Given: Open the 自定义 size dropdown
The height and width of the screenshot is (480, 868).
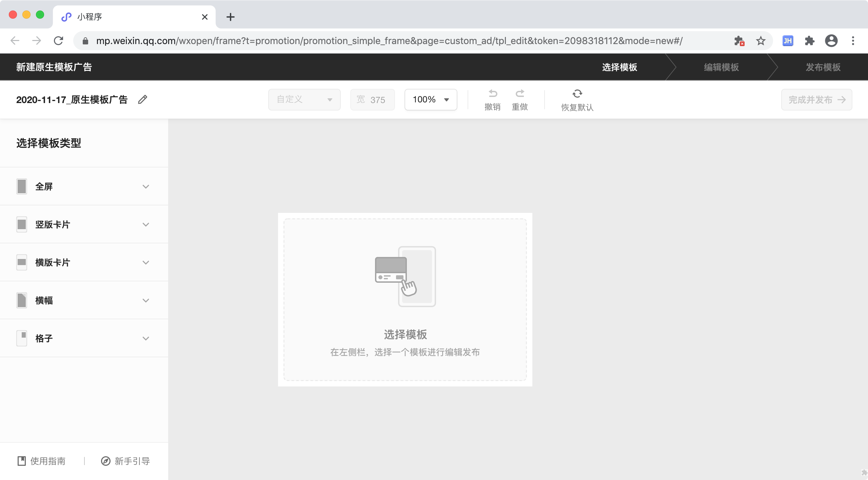Looking at the screenshot, I should pos(304,100).
